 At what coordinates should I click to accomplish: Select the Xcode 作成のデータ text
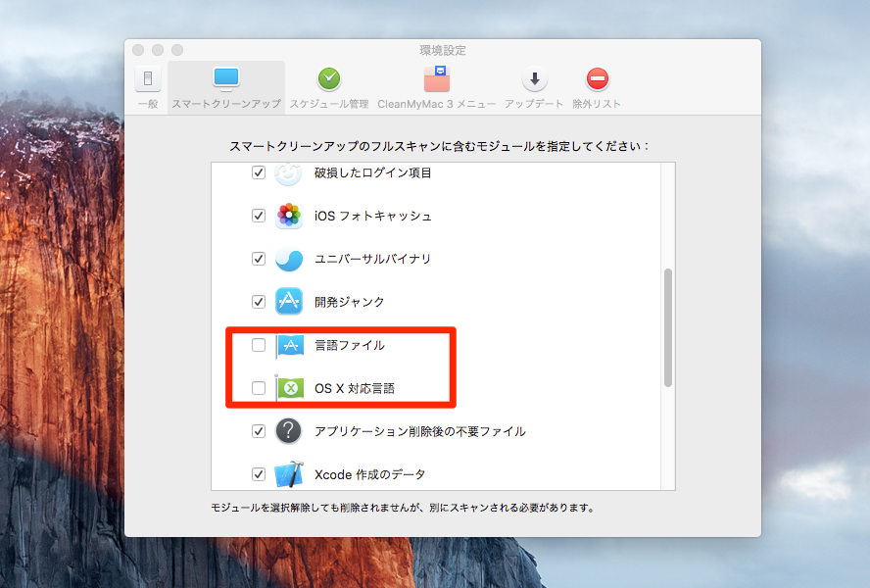coord(370,474)
